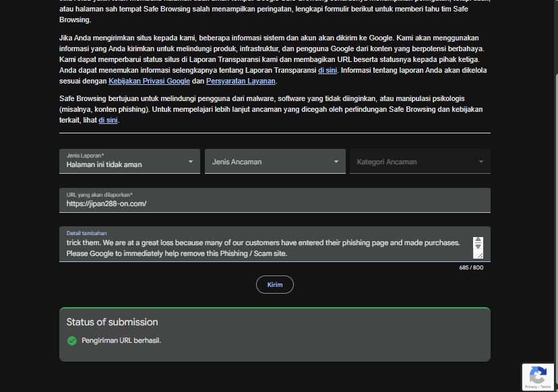Screen dimensions: 558x392
Task: Click the textarea resize handle
Action: click(x=480, y=255)
